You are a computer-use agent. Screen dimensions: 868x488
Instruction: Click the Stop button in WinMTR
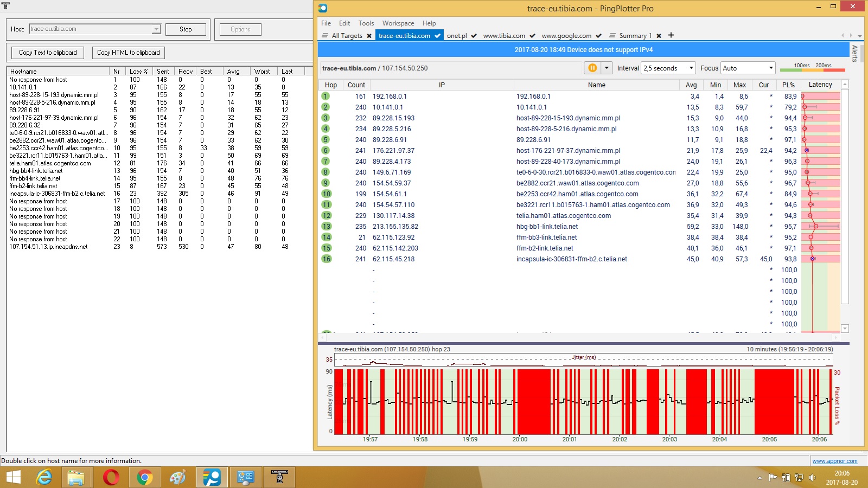click(x=186, y=29)
